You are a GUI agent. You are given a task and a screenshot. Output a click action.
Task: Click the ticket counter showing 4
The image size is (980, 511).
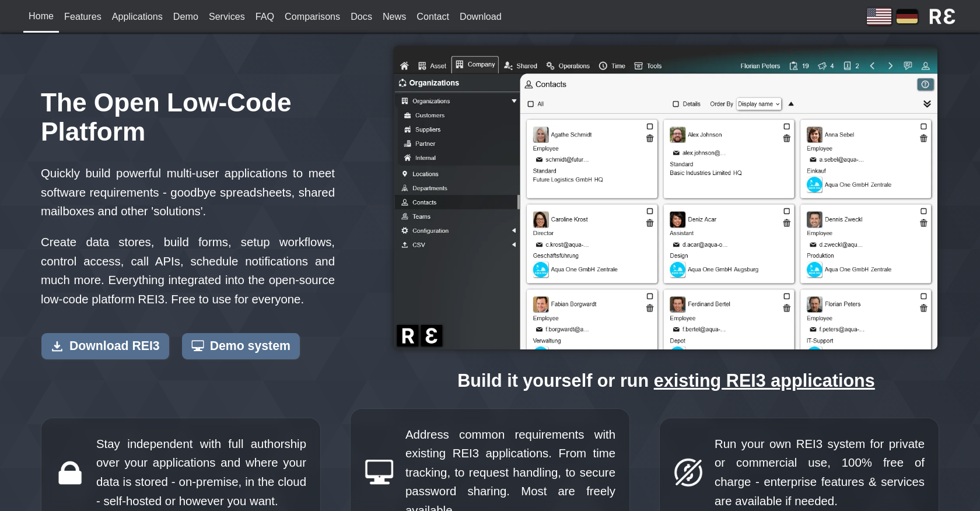coord(826,66)
